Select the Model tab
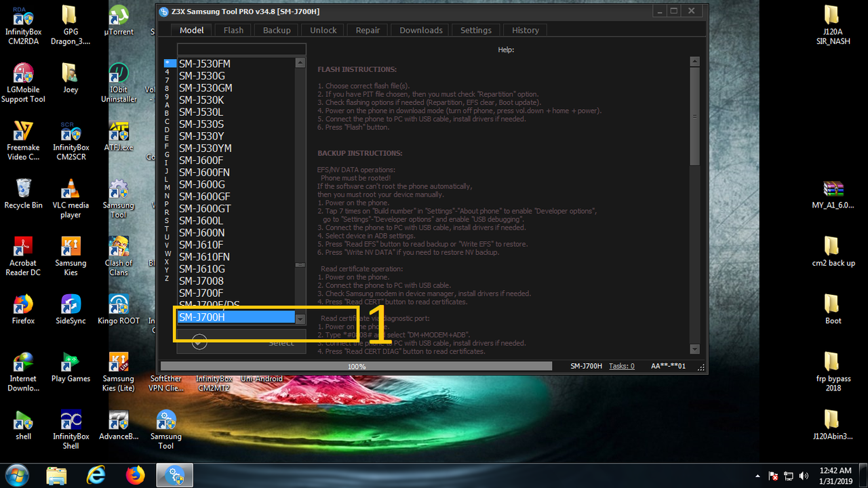The image size is (868, 488). pyautogui.click(x=192, y=30)
